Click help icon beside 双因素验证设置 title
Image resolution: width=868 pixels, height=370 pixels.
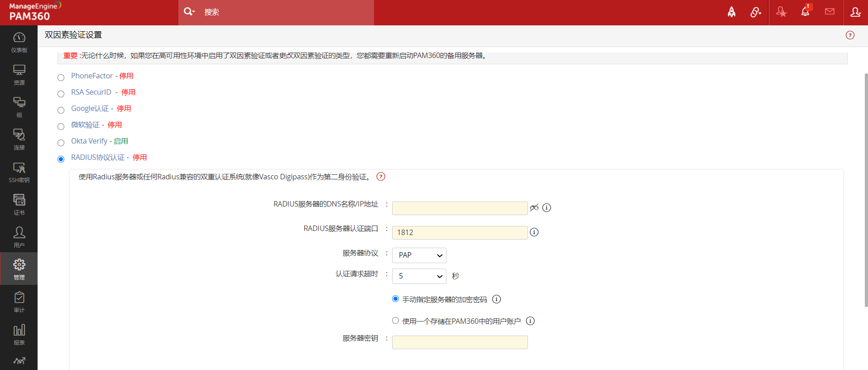tap(850, 35)
